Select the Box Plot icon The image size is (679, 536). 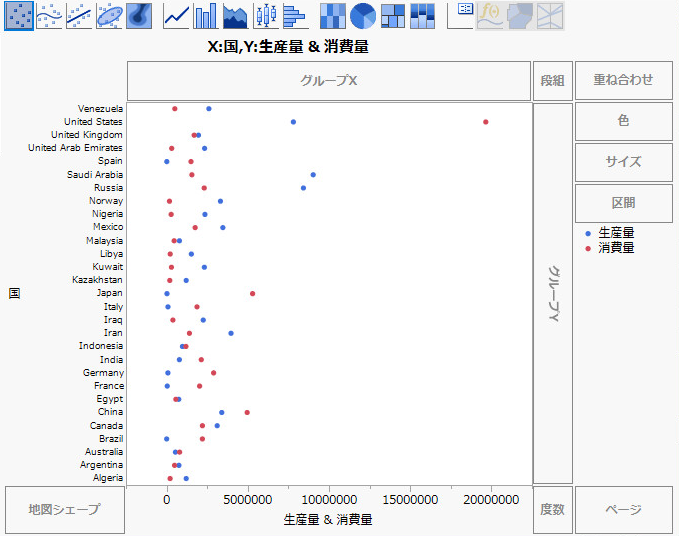(x=265, y=15)
